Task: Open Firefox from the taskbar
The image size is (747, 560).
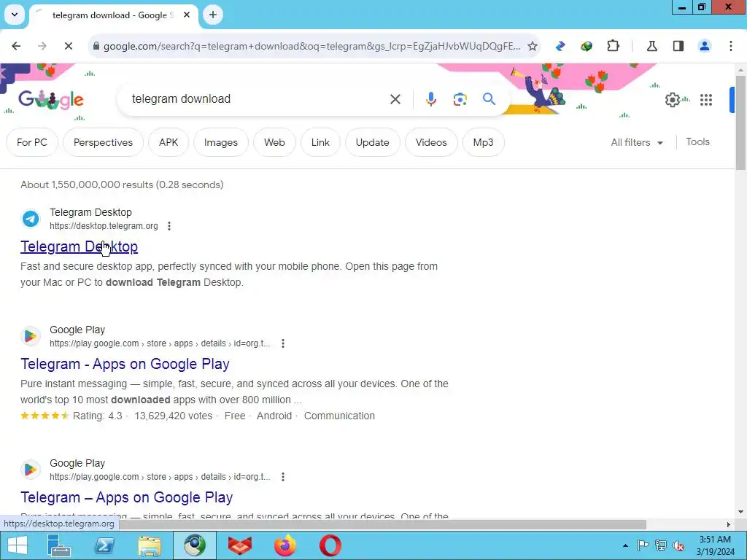Action: [285, 545]
